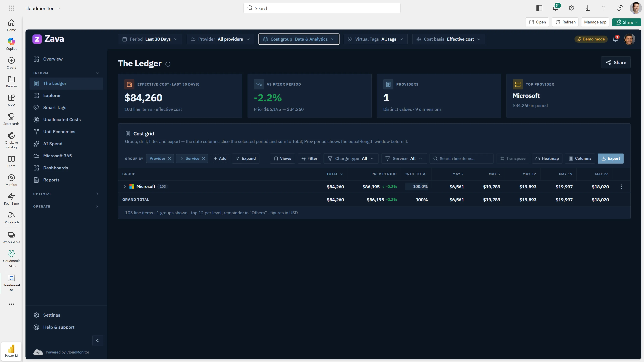Show more left rail options (ellipsis)
Viewport: 644px width, 362px height.
click(x=11, y=304)
